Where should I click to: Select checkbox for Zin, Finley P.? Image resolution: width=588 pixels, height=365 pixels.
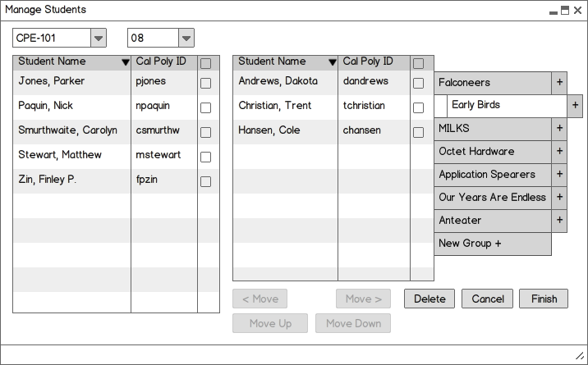[x=205, y=181]
